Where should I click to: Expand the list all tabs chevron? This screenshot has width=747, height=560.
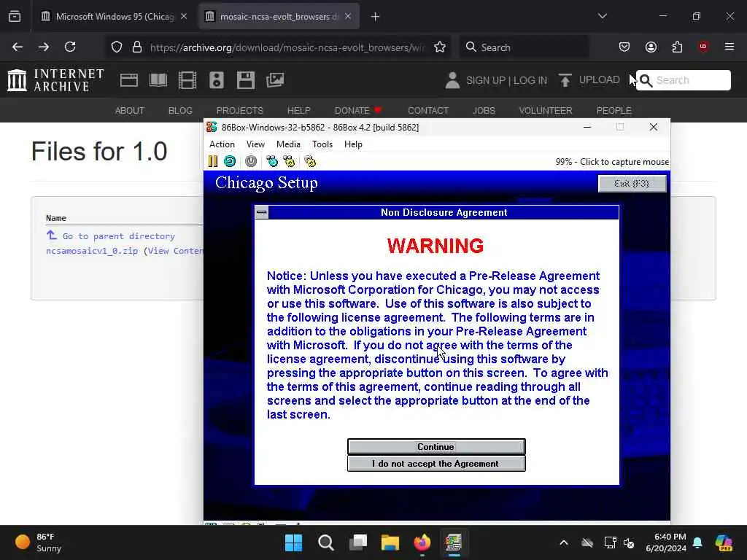[602, 16]
